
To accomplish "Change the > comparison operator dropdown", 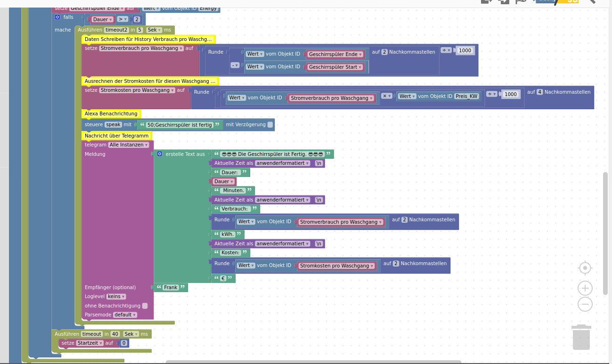I will [x=122, y=19].
